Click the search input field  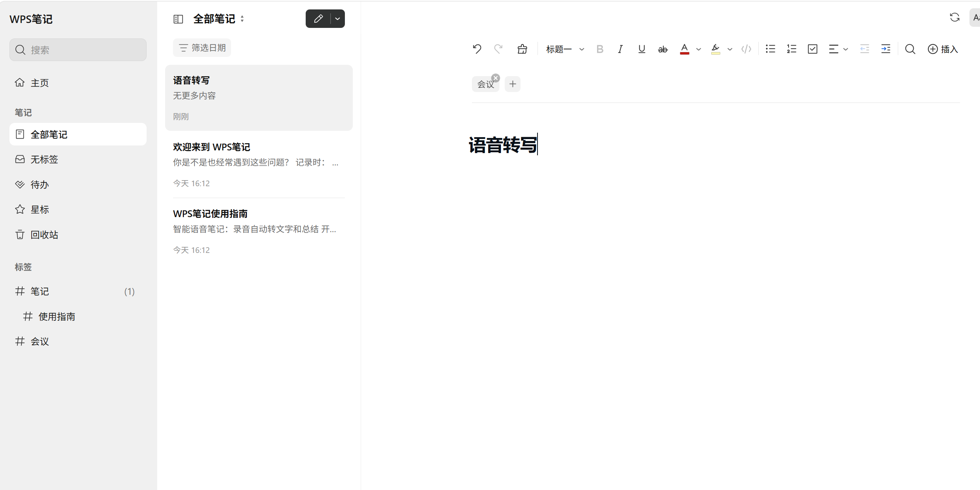coord(78,50)
